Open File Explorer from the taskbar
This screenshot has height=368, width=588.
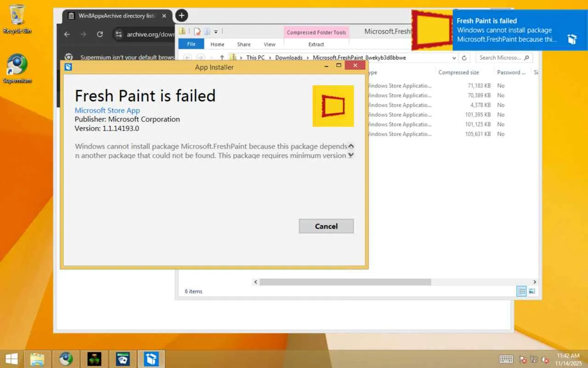(x=37, y=359)
